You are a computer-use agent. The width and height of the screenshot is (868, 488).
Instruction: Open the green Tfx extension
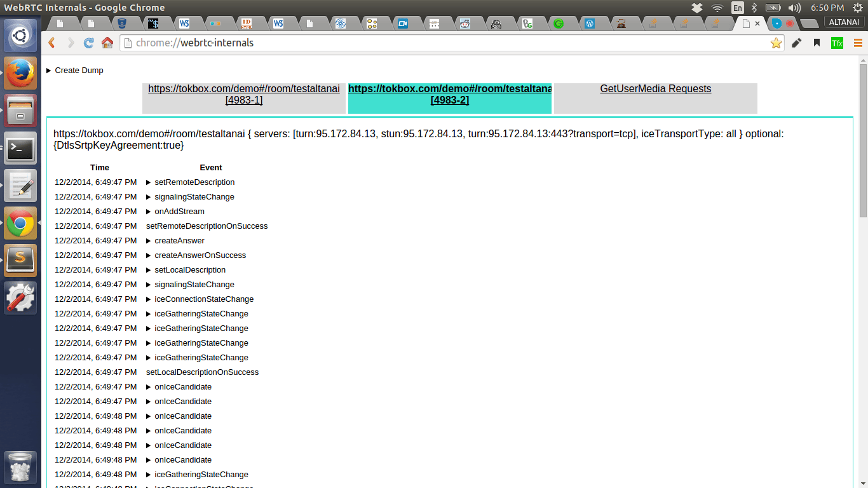837,43
